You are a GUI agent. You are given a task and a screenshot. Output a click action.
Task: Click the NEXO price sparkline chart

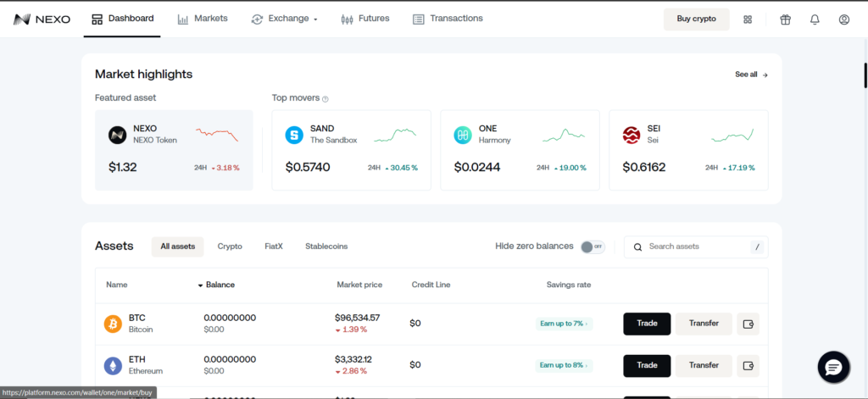tap(217, 134)
